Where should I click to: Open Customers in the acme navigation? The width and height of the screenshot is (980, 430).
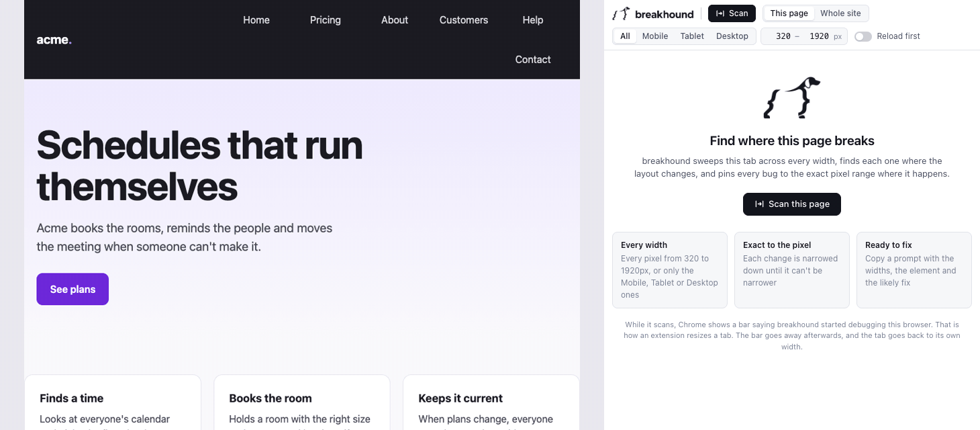click(x=464, y=20)
